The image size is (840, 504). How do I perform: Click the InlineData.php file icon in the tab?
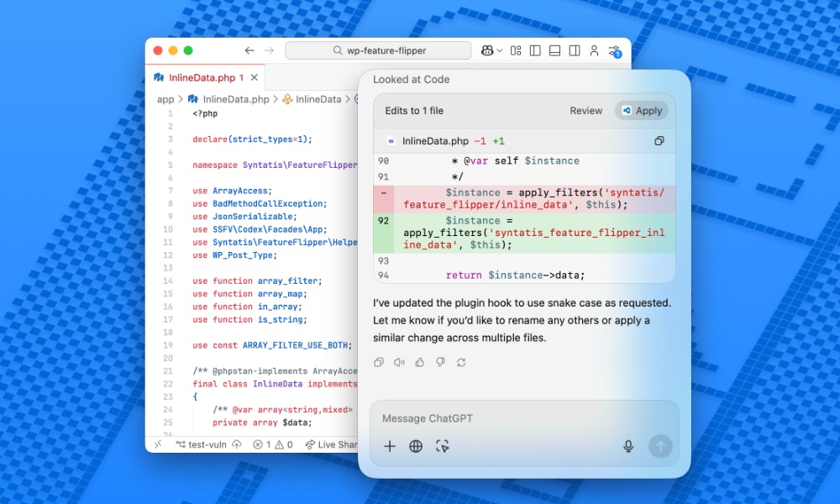point(159,77)
